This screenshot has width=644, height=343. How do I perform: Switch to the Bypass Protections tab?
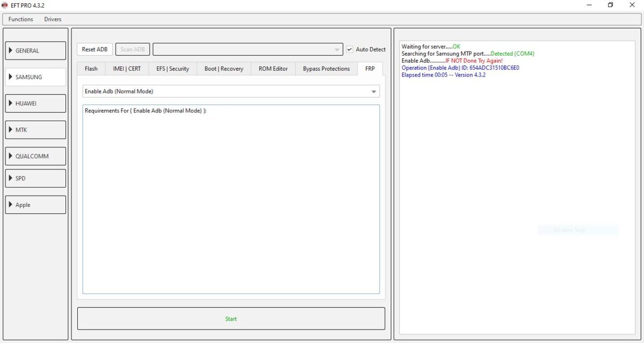click(326, 69)
